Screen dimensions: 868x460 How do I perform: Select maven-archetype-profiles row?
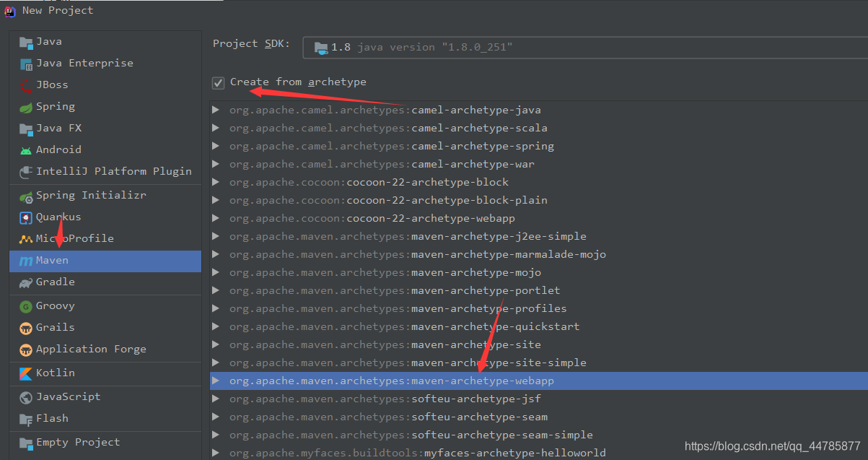tap(539, 309)
